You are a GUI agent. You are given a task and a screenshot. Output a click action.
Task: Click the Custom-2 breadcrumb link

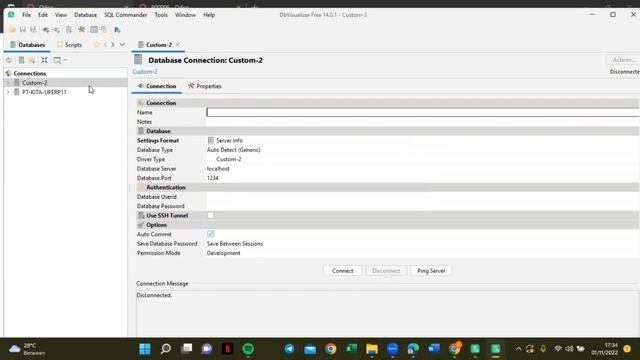click(x=145, y=72)
